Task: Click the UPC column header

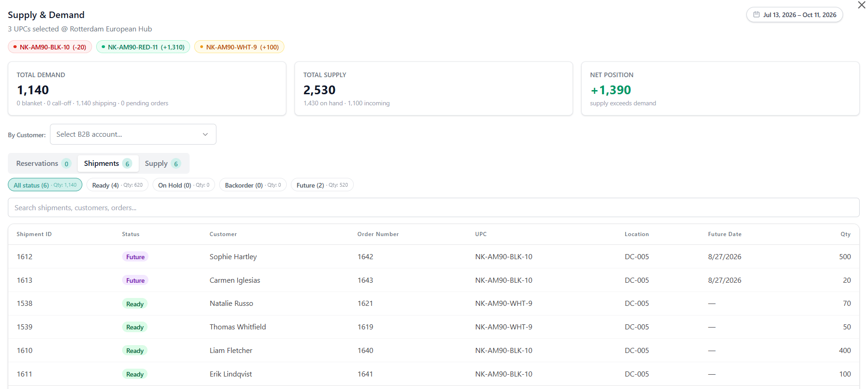Action: (481, 234)
